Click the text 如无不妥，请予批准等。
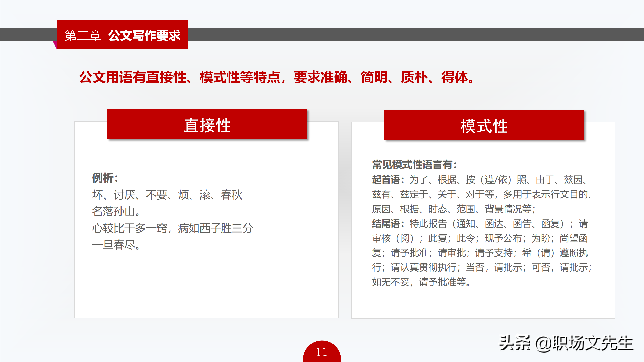644x362 pixels. [421, 282]
